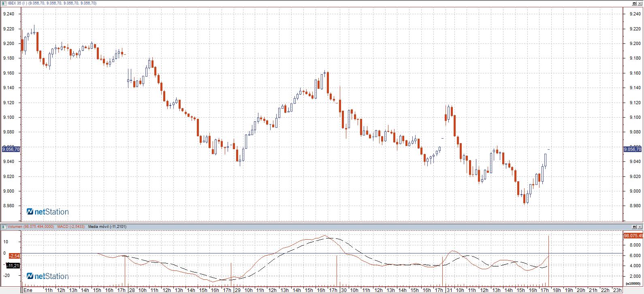Click the IBEX 35 chart pane icon

[4, 3]
